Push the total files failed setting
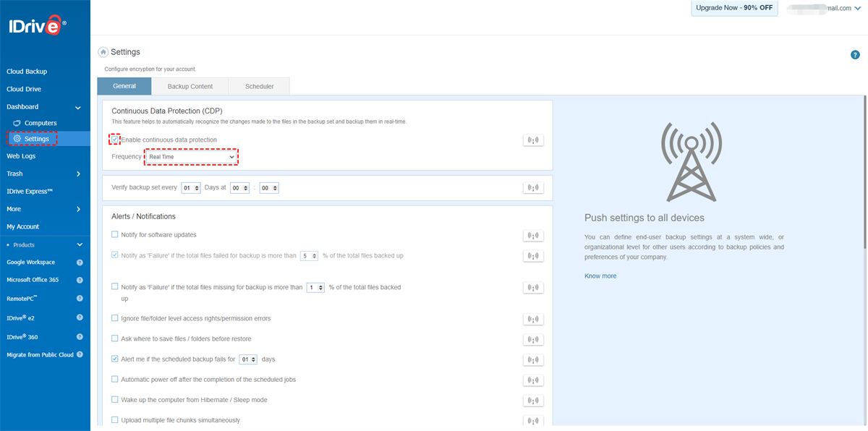Image resolution: width=868 pixels, height=431 pixels. pos(533,256)
